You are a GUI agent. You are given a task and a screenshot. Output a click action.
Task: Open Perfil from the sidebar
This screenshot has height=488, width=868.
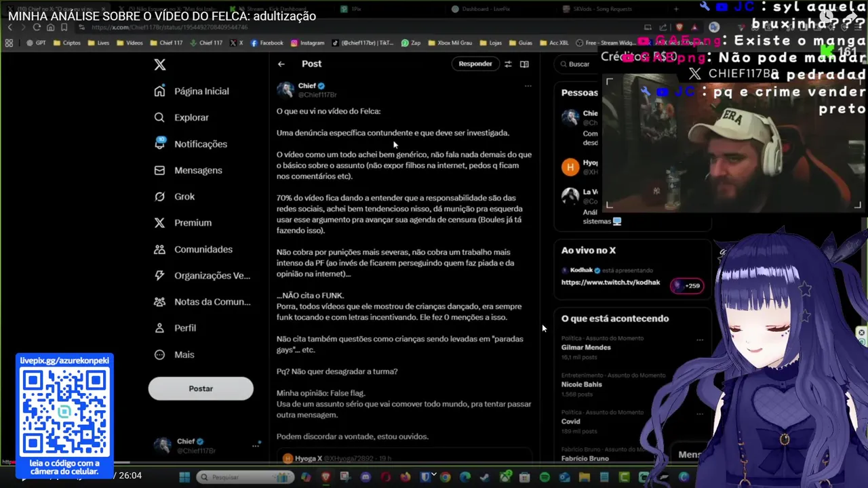click(x=175, y=328)
